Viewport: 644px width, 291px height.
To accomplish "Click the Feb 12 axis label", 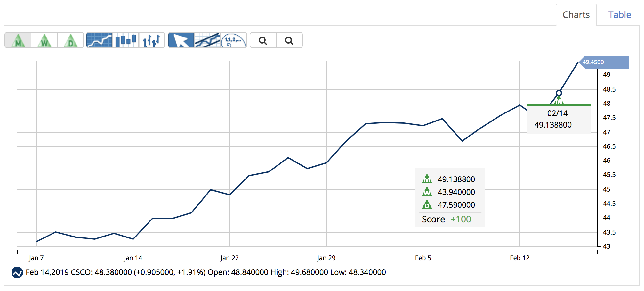I will click(x=519, y=258).
